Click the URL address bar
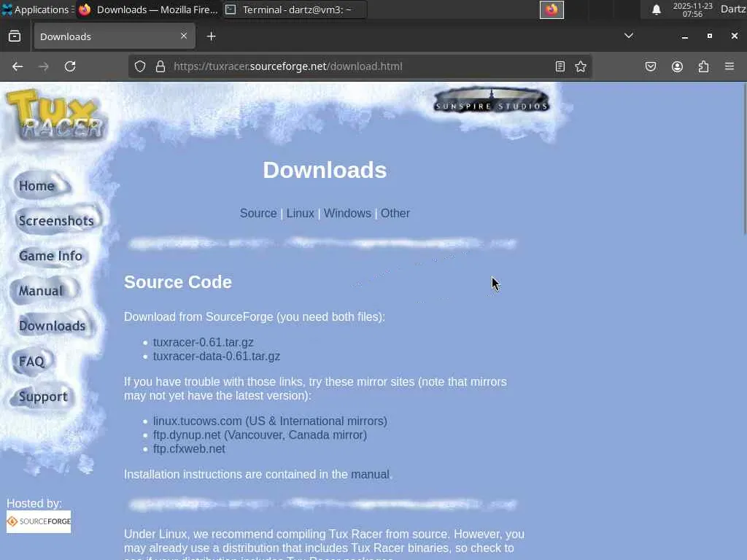 pyautogui.click(x=360, y=66)
